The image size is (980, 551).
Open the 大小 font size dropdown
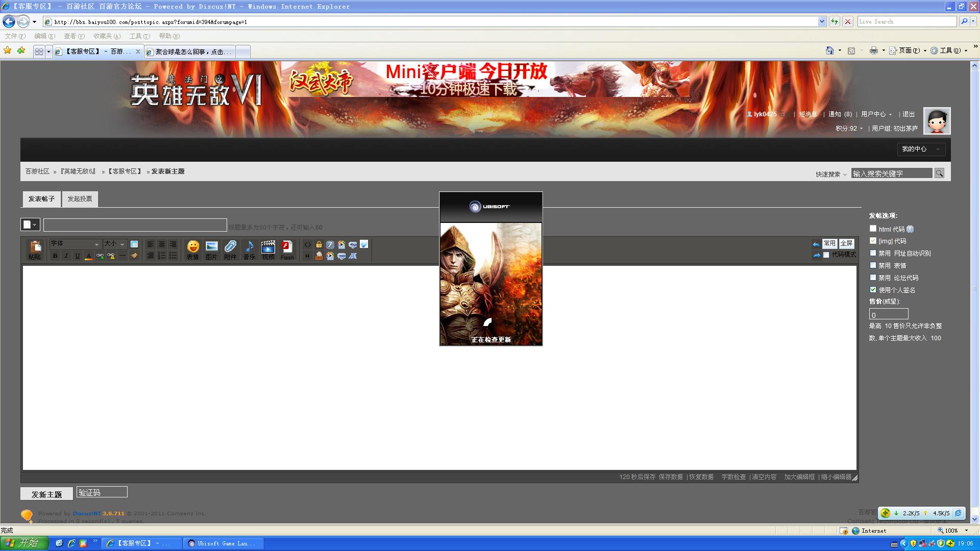tap(114, 244)
